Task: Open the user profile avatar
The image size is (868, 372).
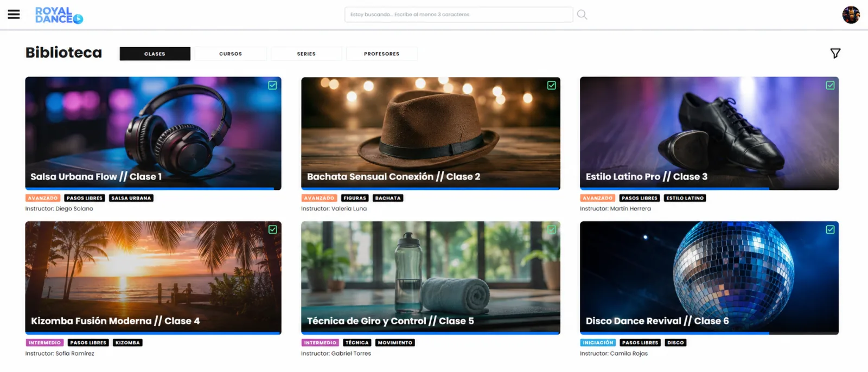Action: [x=851, y=15]
